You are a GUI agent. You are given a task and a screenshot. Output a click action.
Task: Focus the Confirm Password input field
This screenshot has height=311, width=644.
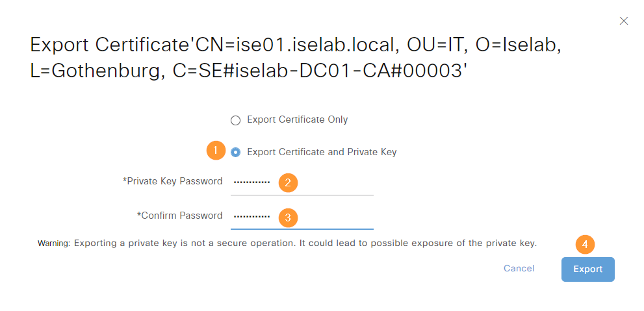pos(302,218)
